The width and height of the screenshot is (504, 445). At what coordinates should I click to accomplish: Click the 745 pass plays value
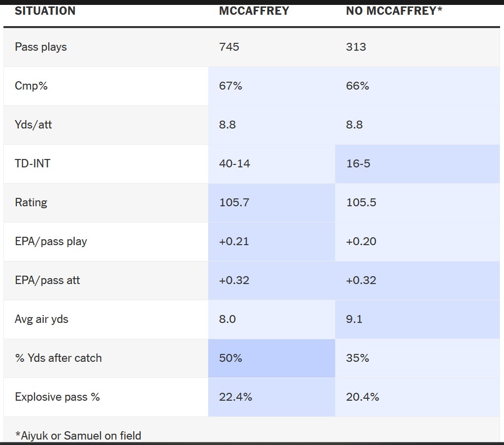[x=229, y=47]
